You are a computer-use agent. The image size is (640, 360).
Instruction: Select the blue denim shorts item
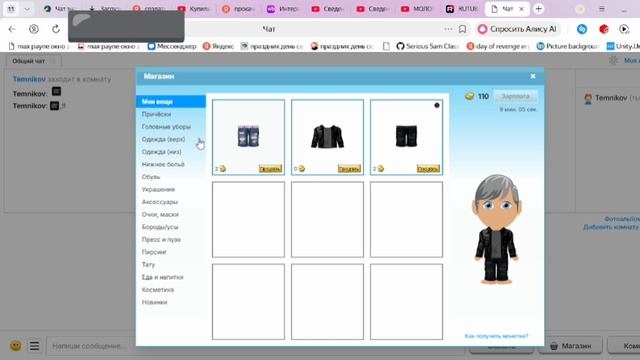(248, 136)
